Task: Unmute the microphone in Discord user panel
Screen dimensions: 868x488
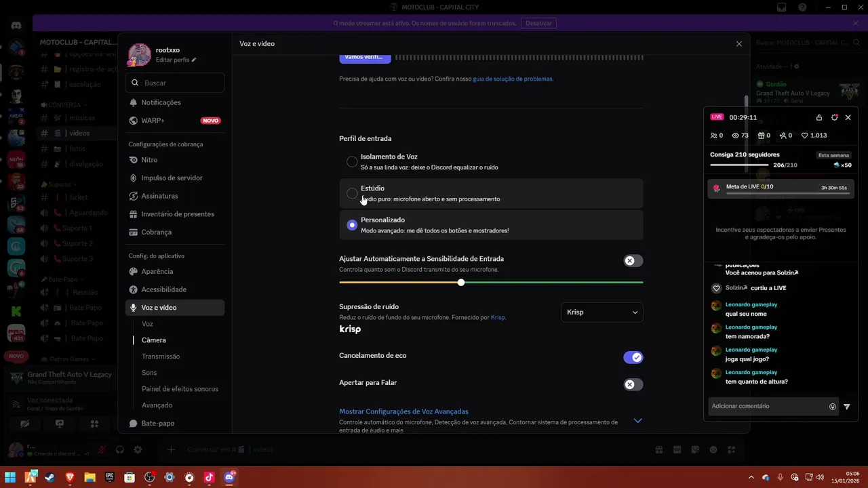Action: [102, 449]
